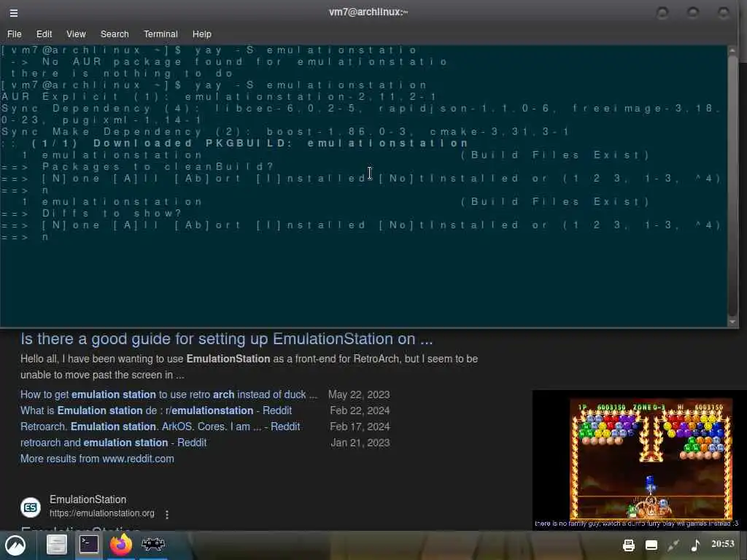Click the printer tray icon
The height and width of the screenshot is (560, 747).
click(629, 545)
